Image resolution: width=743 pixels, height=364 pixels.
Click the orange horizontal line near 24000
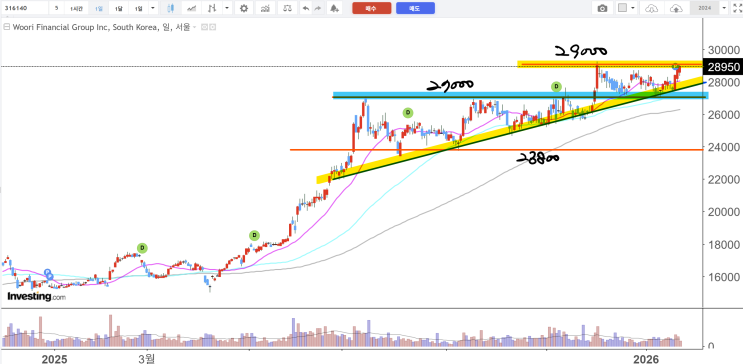[496, 150]
